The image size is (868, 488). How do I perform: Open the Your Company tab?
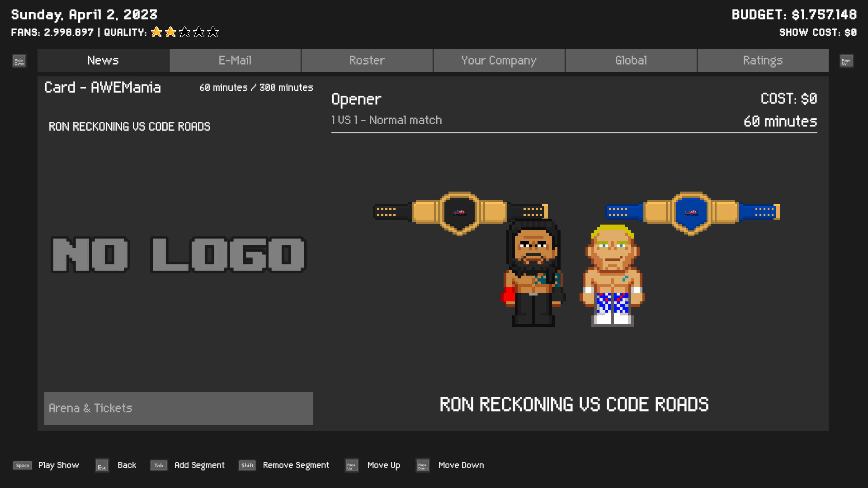click(499, 60)
